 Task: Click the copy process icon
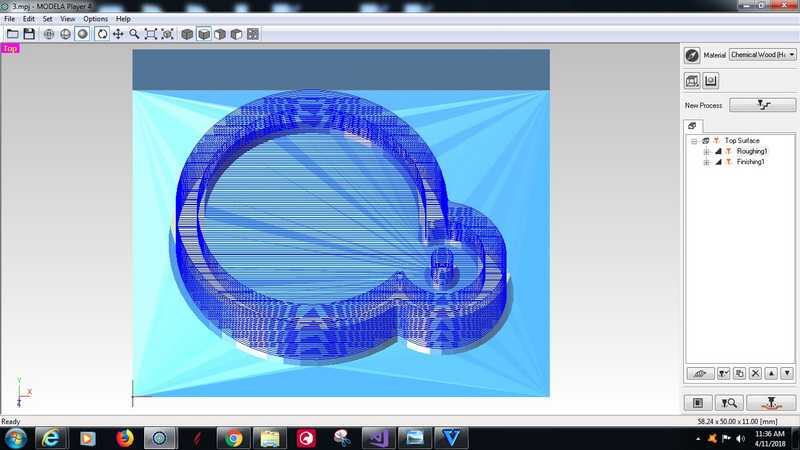click(x=739, y=373)
